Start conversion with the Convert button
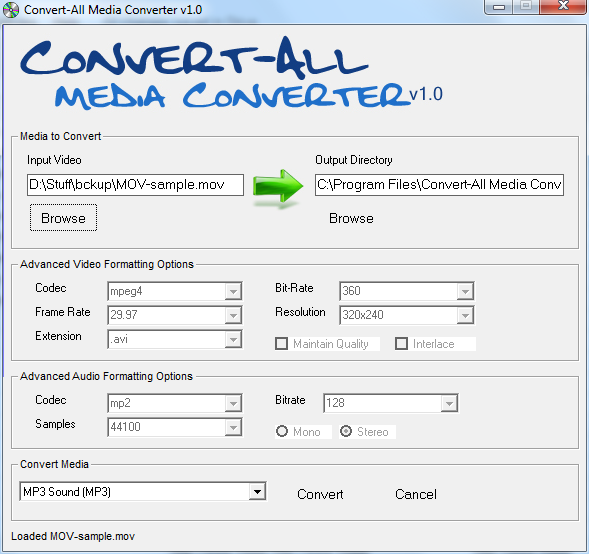 pos(320,494)
